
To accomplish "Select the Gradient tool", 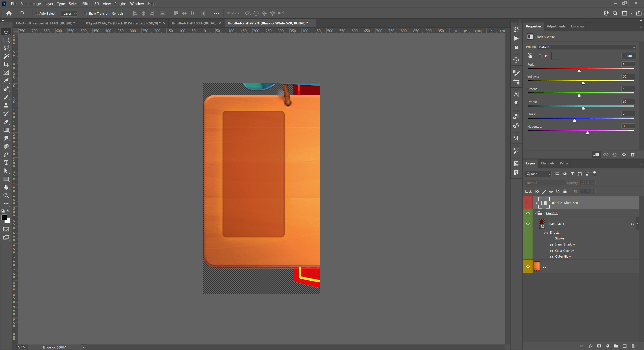I will pyautogui.click(x=6, y=130).
